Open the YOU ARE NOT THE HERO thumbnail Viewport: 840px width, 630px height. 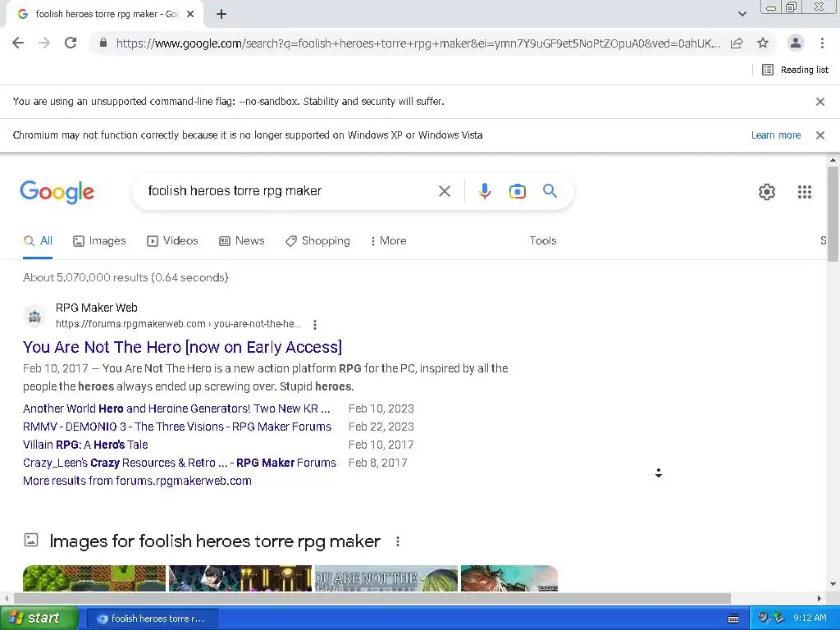386,578
